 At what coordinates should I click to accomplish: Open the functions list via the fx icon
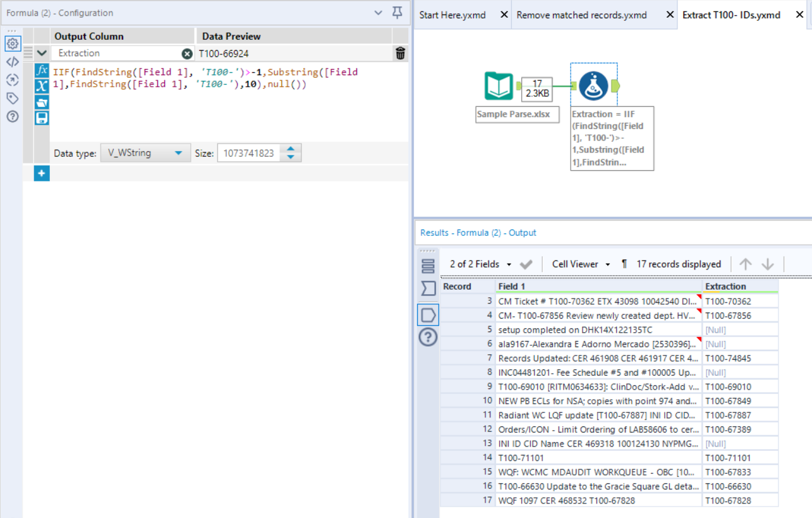pyautogui.click(x=41, y=71)
